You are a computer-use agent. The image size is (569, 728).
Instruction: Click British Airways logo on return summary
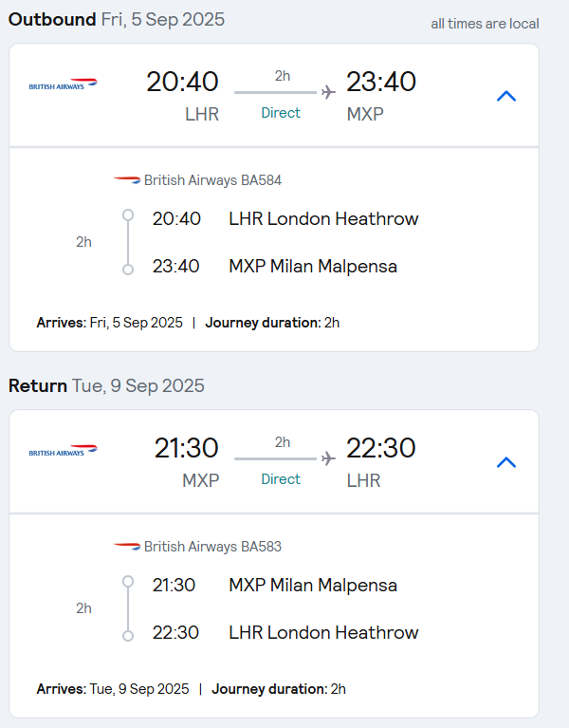coord(64,450)
